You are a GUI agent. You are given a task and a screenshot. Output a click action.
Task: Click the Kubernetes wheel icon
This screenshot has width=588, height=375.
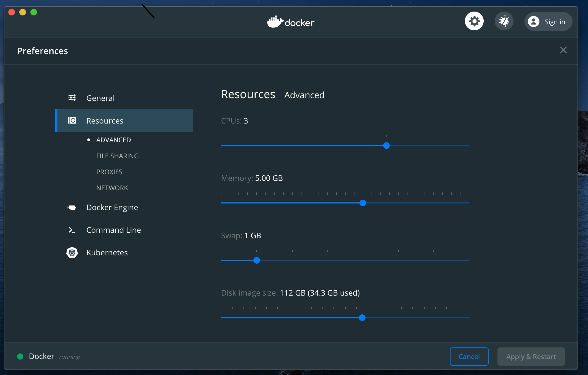[72, 252]
